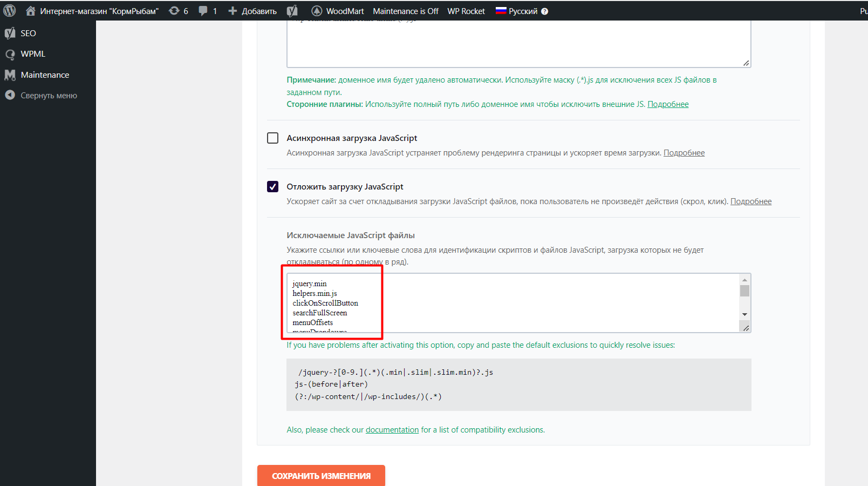Image resolution: width=868 pixels, height=486 pixels.
Task: Click the plus icon next to Добавить
Action: 233,11
